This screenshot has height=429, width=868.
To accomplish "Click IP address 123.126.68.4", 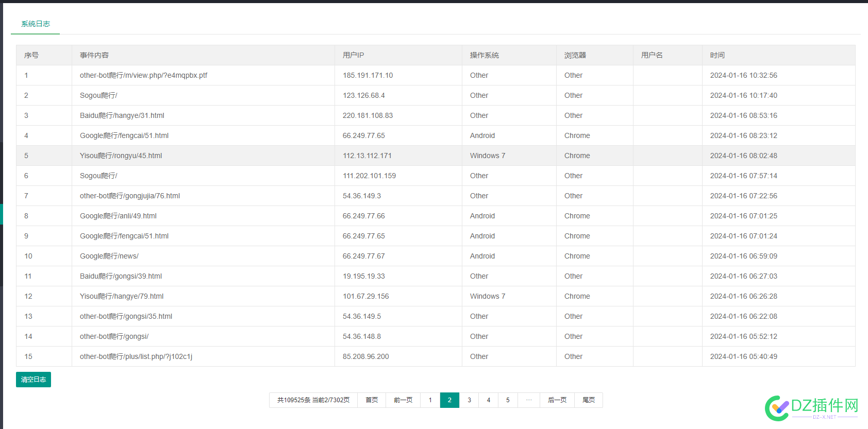I will pos(363,95).
